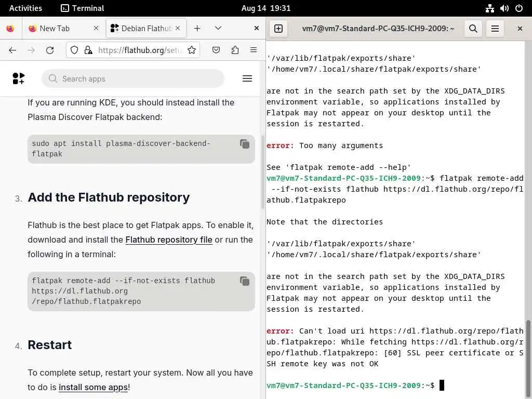
Task: Close the New Tab tab
Action: pyautogui.click(x=96, y=29)
